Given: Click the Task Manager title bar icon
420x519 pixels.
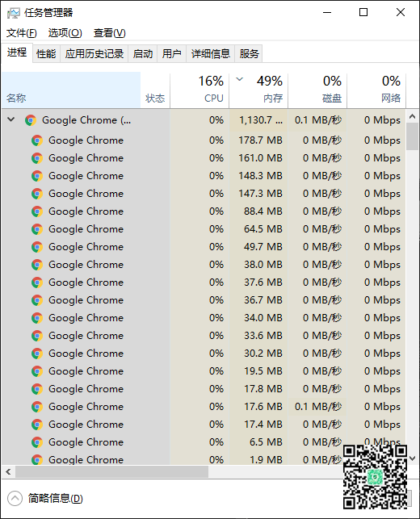Looking at the screenshot, I should (x=13, y=13).
